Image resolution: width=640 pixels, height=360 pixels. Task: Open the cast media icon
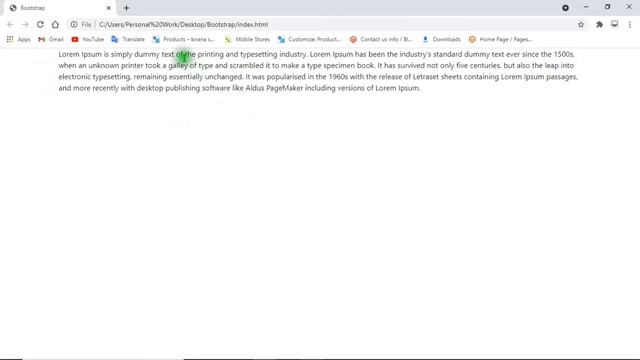point(614,24)
